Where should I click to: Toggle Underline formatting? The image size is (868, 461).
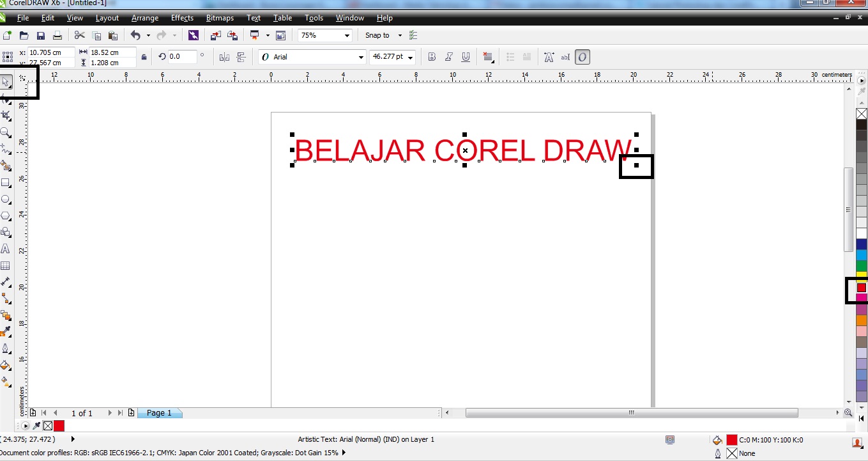tap(466, 57)
